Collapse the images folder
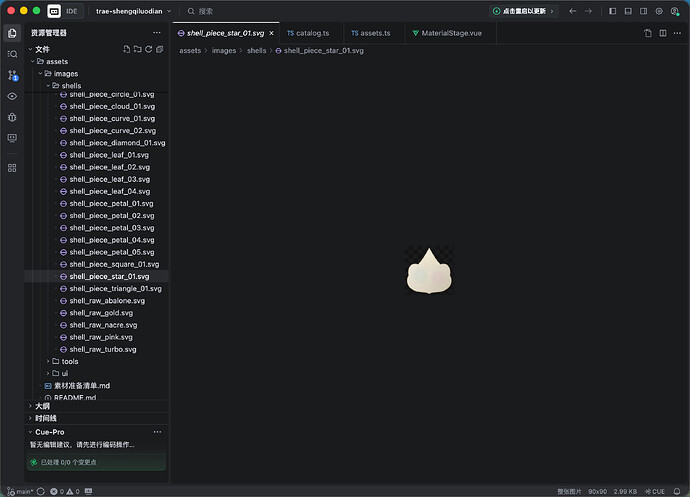 (x=40, y=74)
